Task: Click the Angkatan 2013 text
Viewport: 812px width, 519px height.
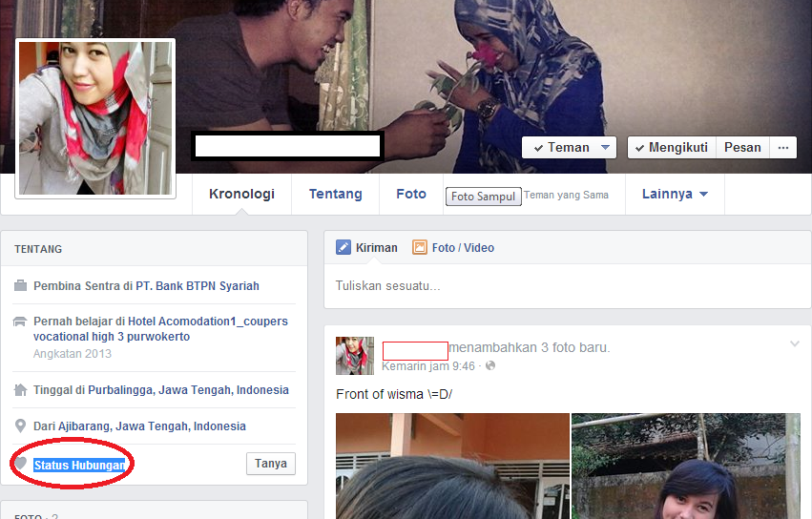Action: pyautogui.click(x=73, y=354)
